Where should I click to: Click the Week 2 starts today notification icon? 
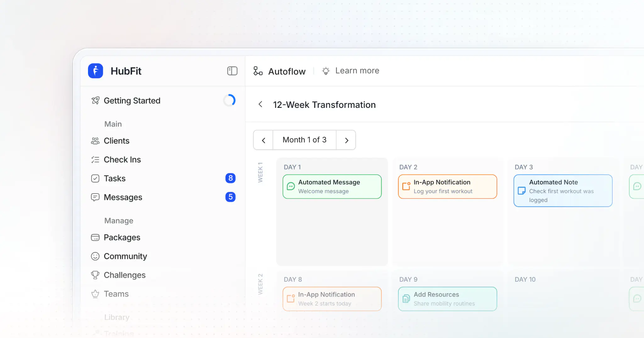pos(291,299)
